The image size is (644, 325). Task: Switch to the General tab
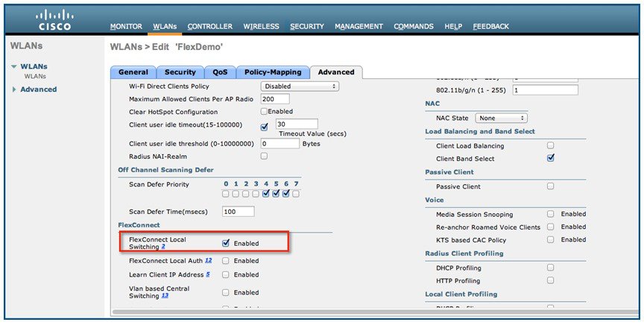click(133, 72)
